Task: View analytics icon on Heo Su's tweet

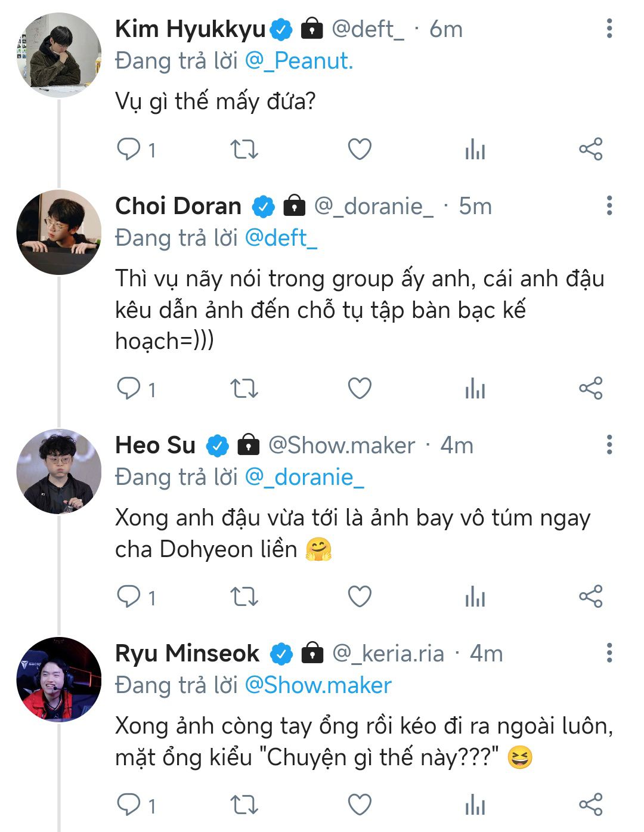Action: point(475,596)
